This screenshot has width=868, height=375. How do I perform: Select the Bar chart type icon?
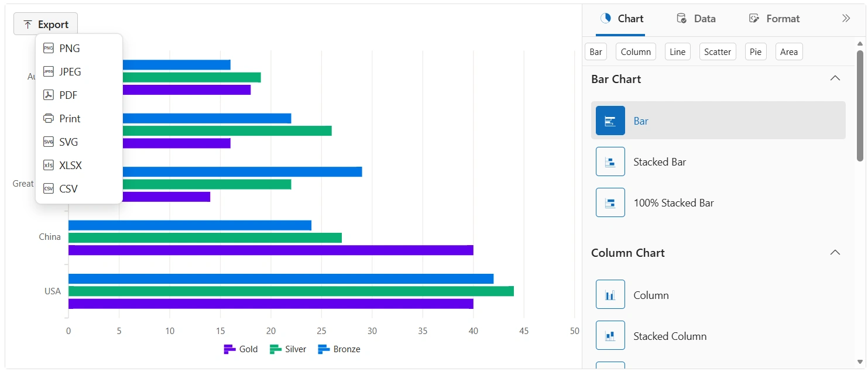tap(610, 121)
